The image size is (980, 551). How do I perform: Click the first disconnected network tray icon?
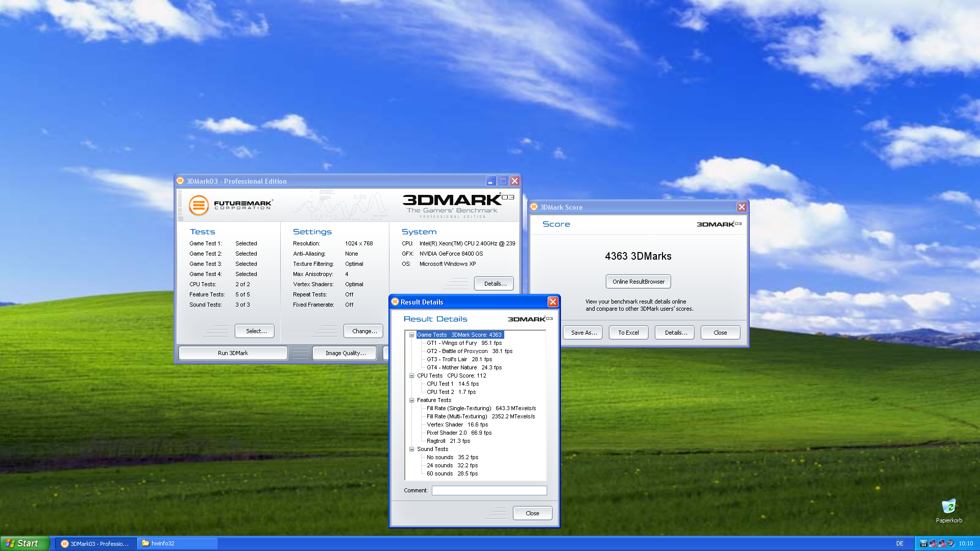point(933,543)
